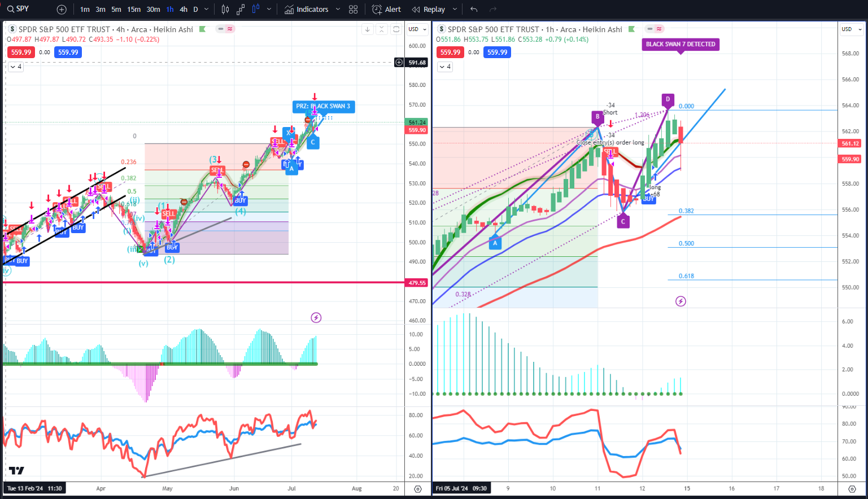Toggle the dash mode on 1h chart pill
The height and width of the screenshot is (499, 868).
point(650,29)
